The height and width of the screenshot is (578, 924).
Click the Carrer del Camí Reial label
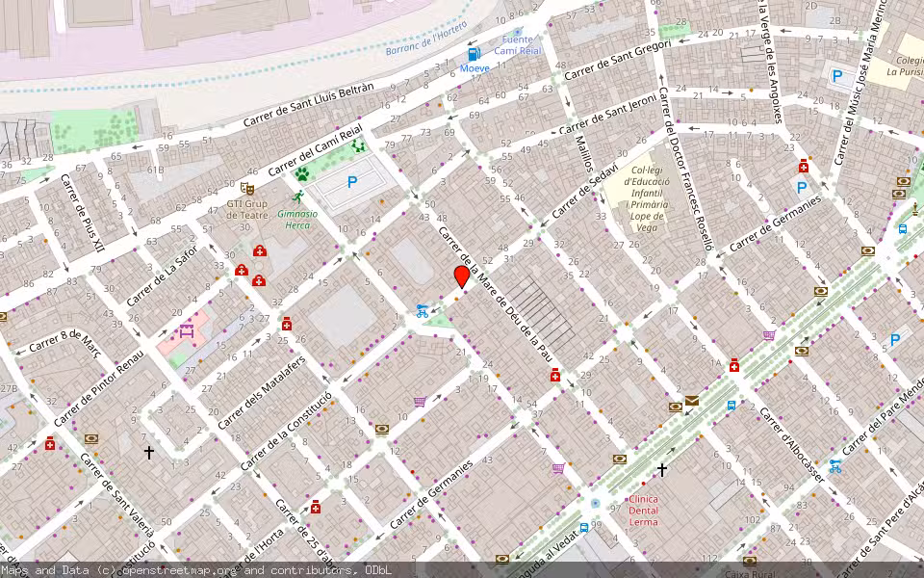pyautogui.click(x=316, y=150)
